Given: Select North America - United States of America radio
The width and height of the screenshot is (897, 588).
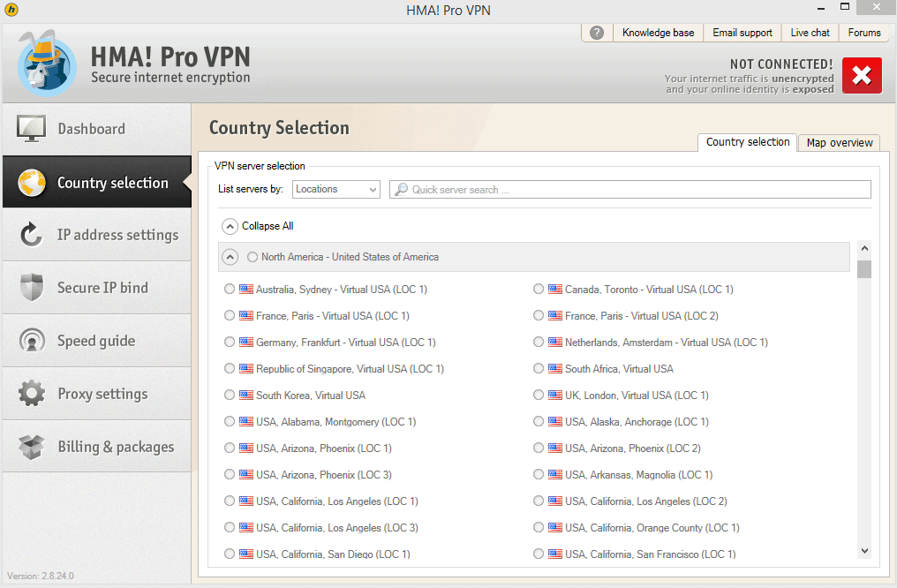Looking at the screenshot, I should pos(253,258).
